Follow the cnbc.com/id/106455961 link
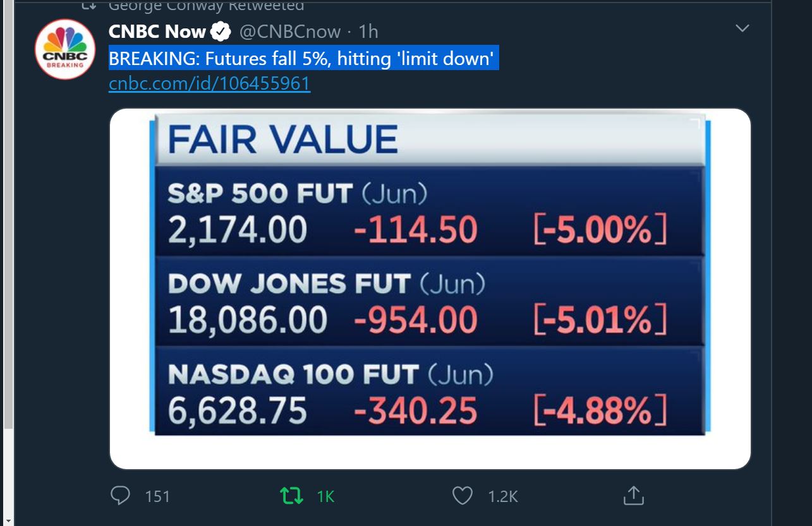812x526 pixels. point(209,84)
